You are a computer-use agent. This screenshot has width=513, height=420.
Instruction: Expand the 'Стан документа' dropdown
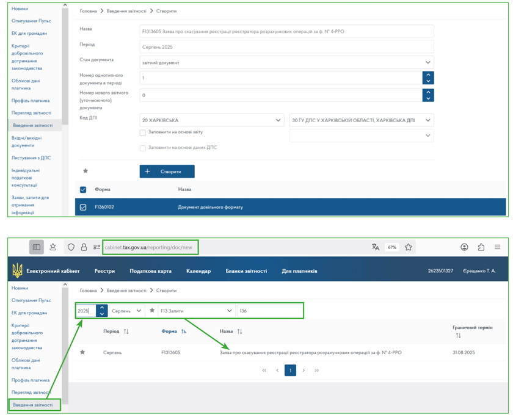point(428,62)
